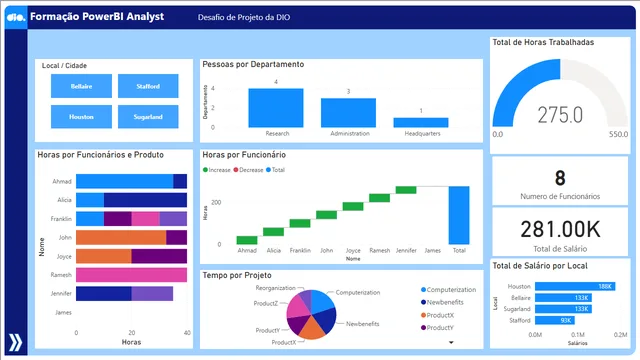Select the Total bar in waterfall chart

pos(459,215)
